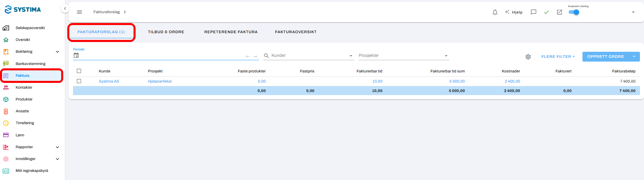
Task: Collapse the sidebar with the chevron button
Action: pos(65,8)
